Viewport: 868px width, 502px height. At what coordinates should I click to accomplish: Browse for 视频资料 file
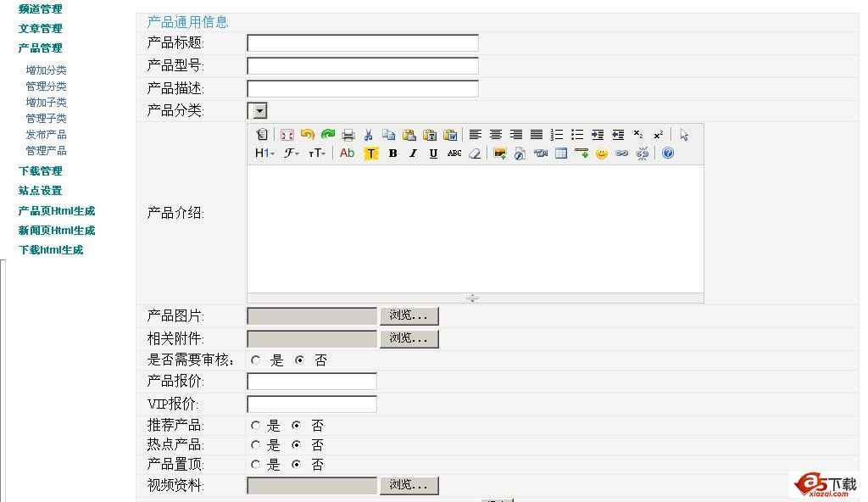coord(409,485)
